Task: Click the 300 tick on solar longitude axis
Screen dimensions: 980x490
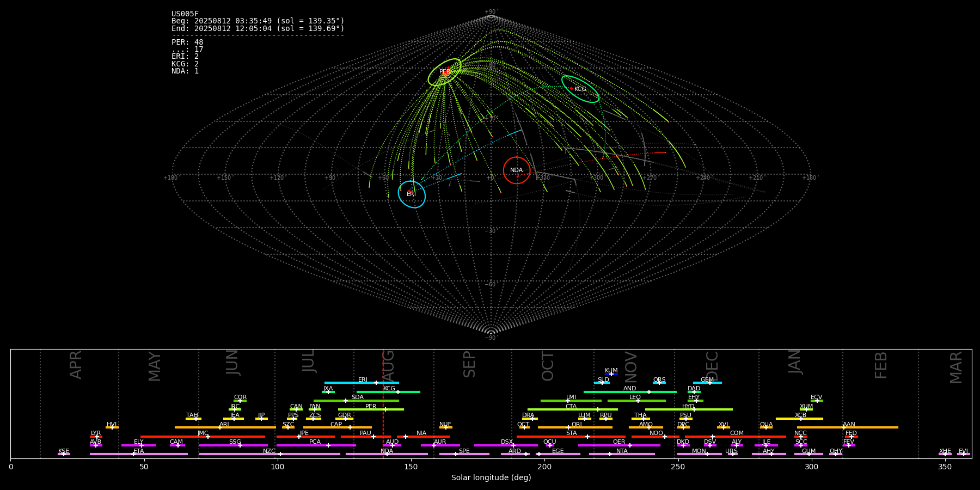Action: tap(811, 467)
